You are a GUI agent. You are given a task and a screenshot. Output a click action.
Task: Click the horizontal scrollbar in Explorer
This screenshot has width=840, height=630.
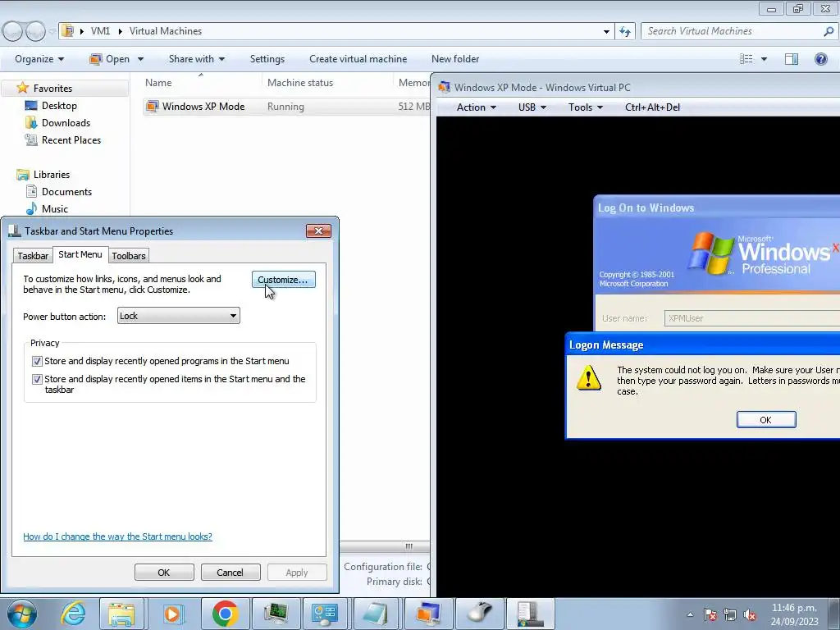[385, 546]
